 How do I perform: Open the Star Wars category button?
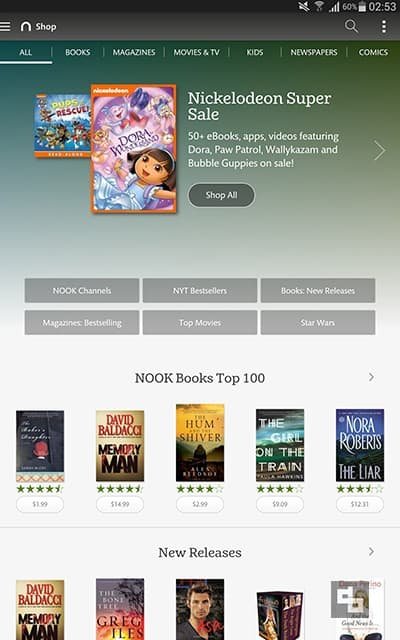[x=318, y=322]
